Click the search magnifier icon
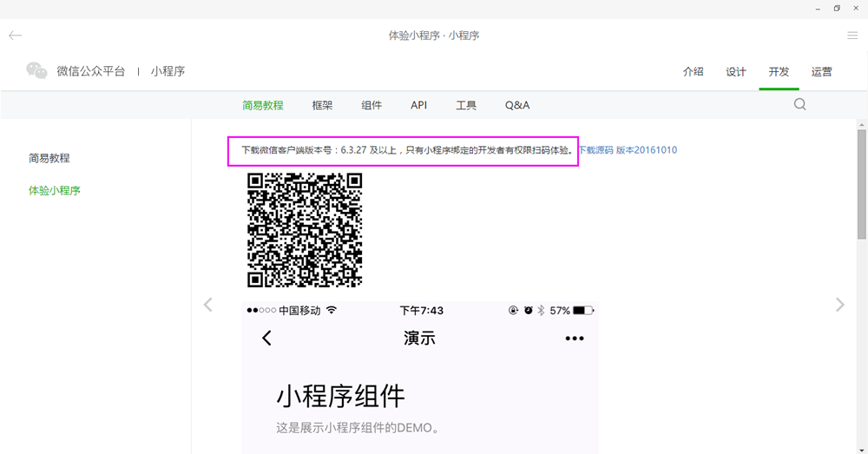 [799, 104]
